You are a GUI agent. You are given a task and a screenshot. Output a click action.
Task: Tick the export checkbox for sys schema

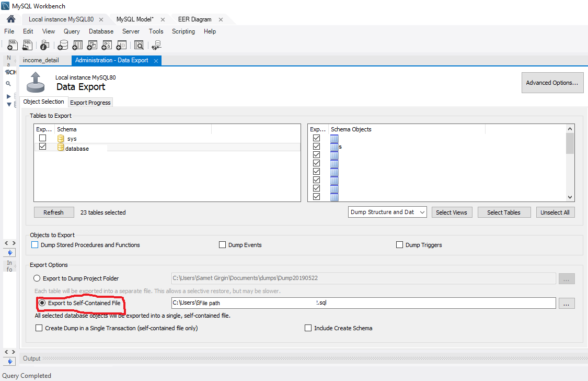pyautogui.click(x=43, y=138)
